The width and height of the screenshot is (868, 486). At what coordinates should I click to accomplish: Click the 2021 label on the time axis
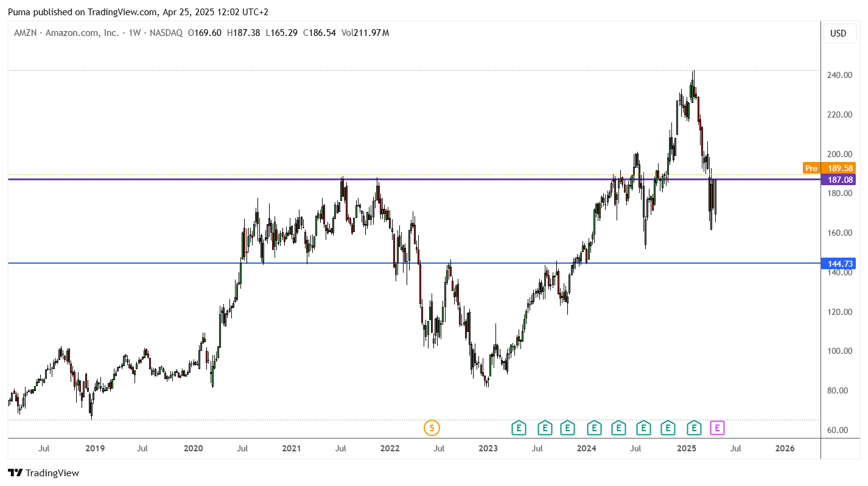[292, 449]
